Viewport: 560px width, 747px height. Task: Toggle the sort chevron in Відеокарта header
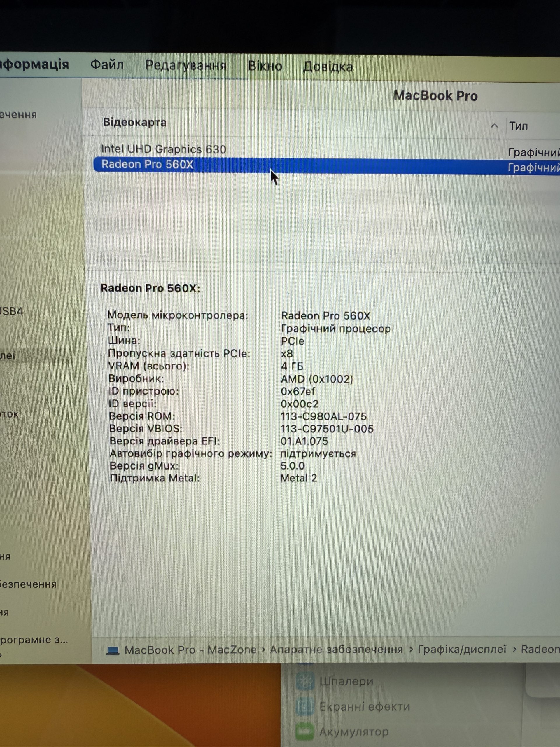pyautogui.click(x=494, y=126)
